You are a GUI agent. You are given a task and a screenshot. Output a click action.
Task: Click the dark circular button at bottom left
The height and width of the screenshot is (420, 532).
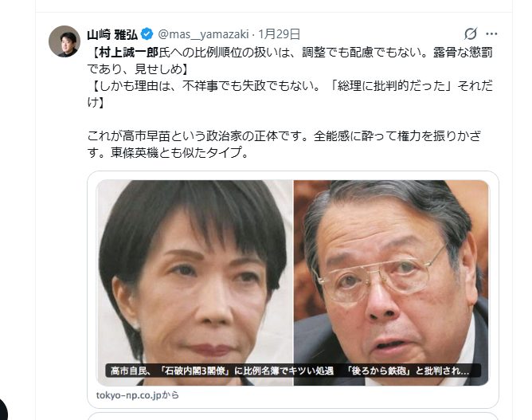point(2,410)
